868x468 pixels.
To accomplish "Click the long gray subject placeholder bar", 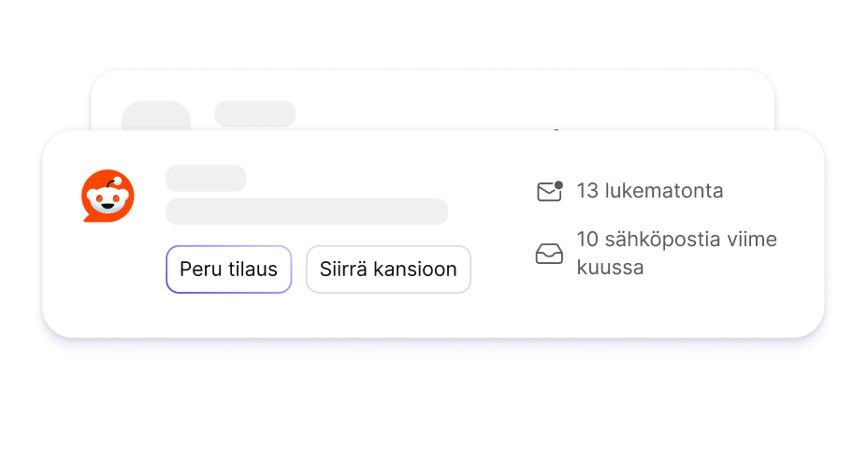I will coord(307,212).
